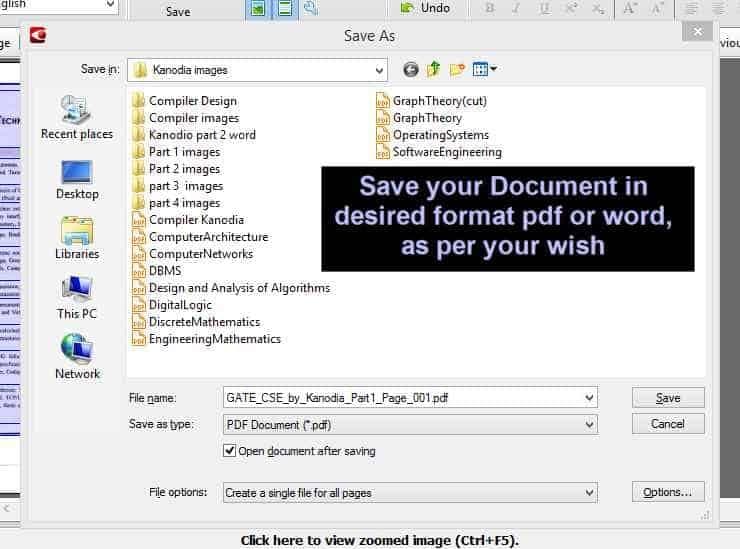Go up one folder level icon
740x549 pixels.
point(433,69)
